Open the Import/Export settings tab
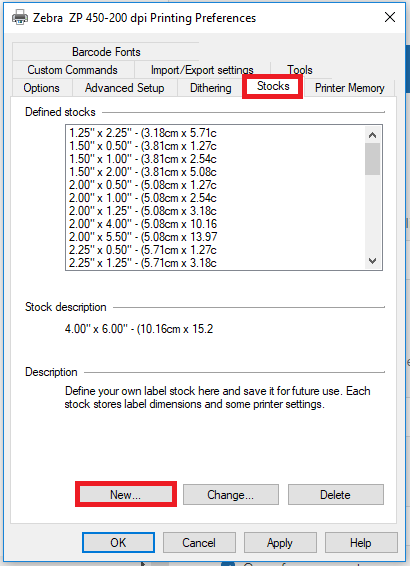Viewport: 410px width, 566px height. 202,70
